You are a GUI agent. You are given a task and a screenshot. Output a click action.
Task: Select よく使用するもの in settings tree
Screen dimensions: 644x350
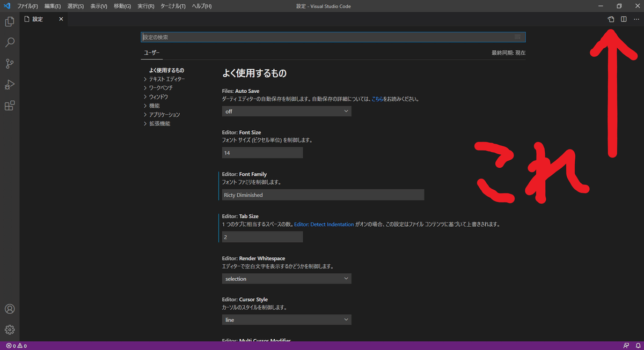[x=166, y=70]
